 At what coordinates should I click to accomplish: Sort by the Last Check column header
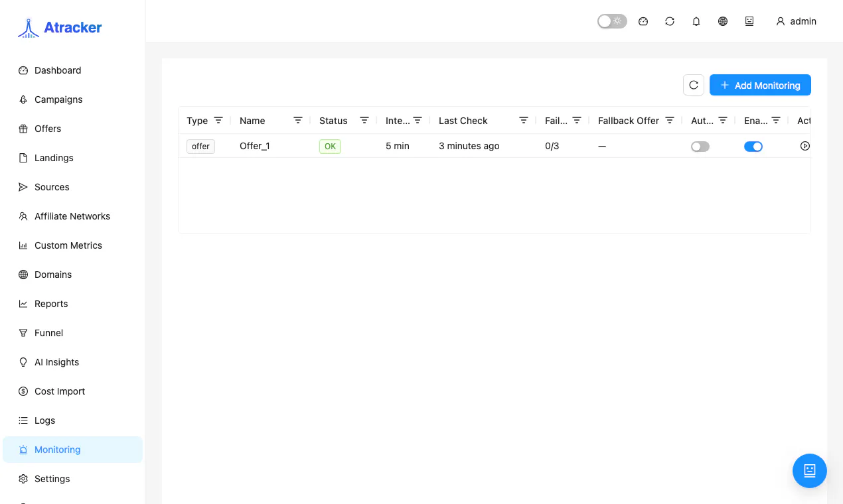click(463, 121)
